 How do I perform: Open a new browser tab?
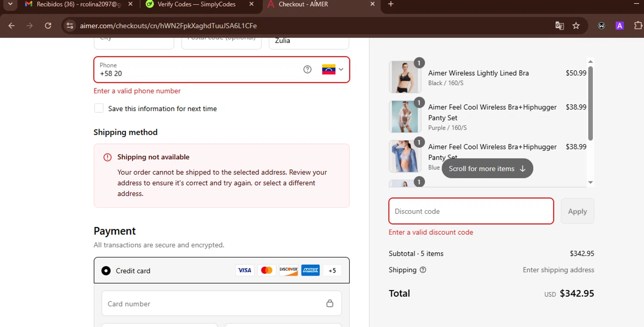[391, 4]
